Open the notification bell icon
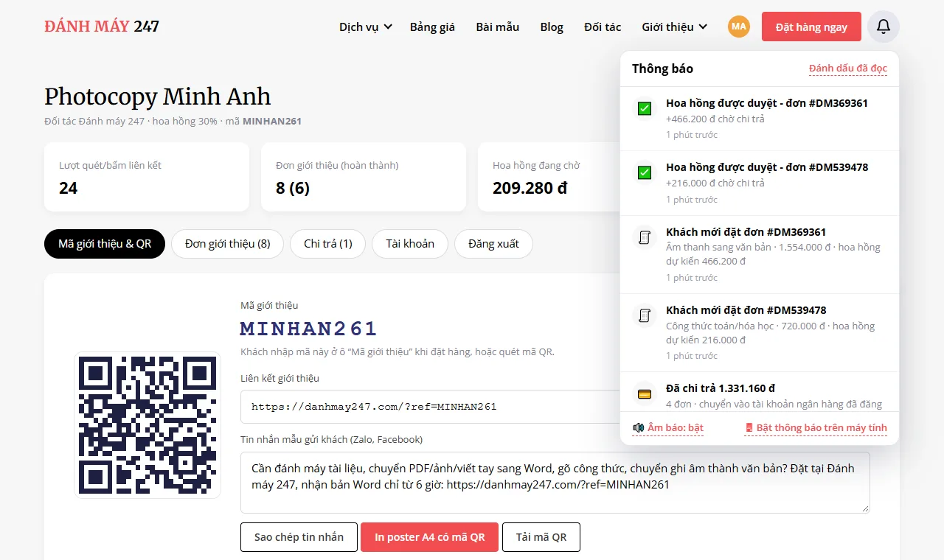This screenshot has width=944, height=560. click(884, 27)
